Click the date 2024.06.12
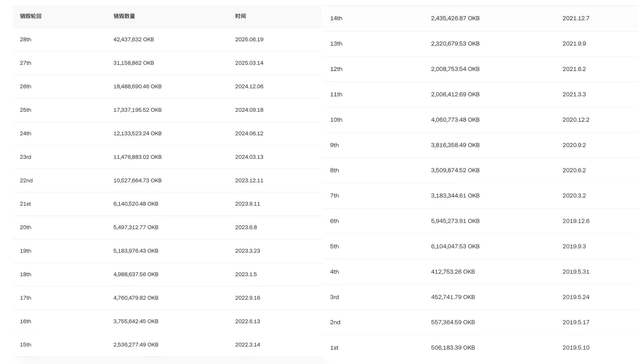The height and width of the screenshot is (364, 638). point(249,134)
